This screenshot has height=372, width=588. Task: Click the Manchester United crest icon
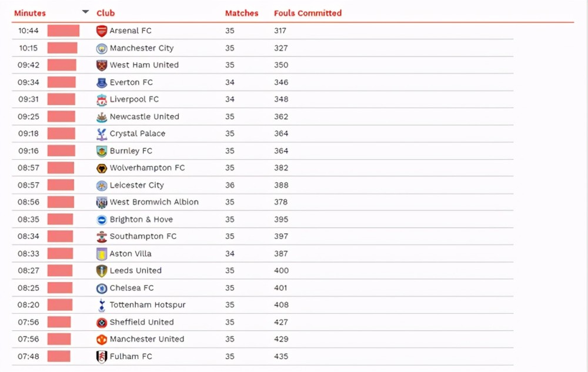click(102, 340)
